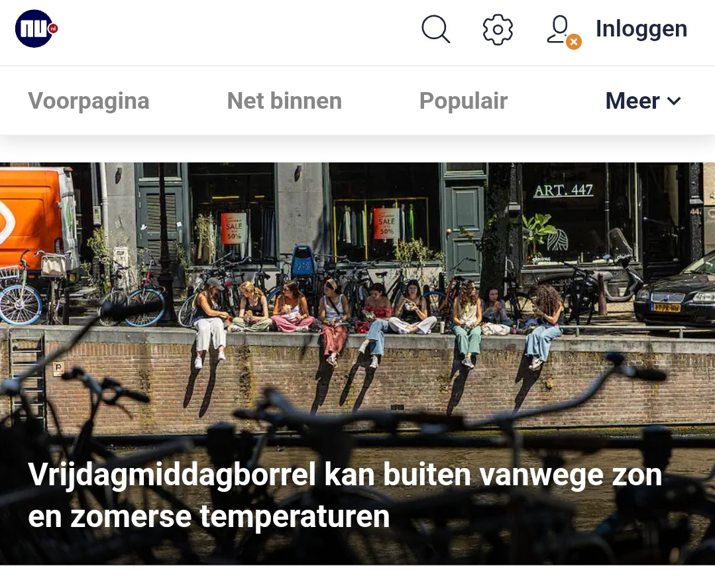The height and width of the screenshot is (588, 715).
Task: Click the red nl badge on logo
Action: coord(54,29)
